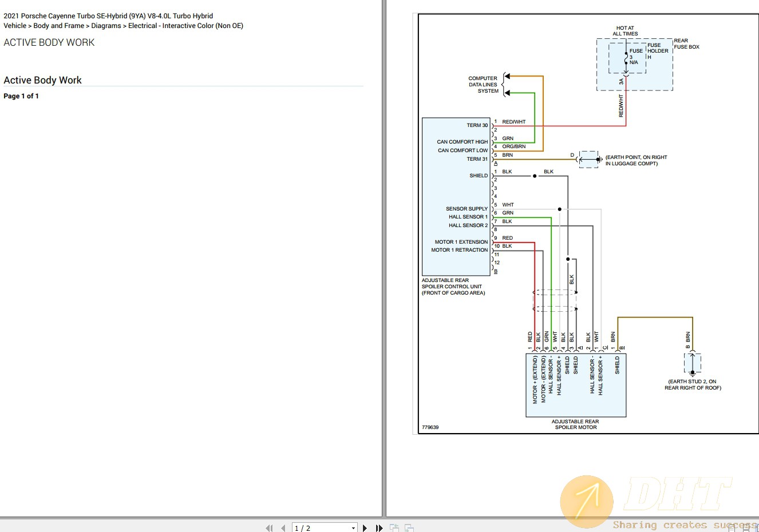This screenshot has width=759, height=532.
Task: Click the HALL SENSOR 2 label
Action: point(468,225)
